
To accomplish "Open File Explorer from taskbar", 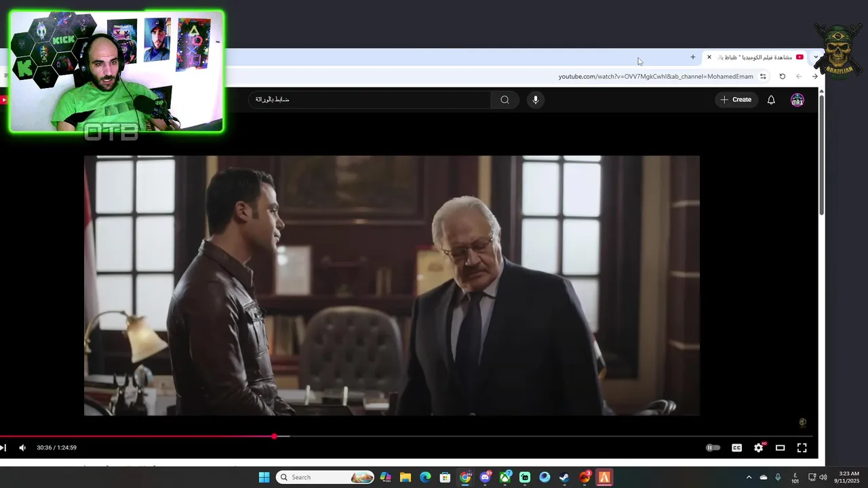I will pos(405,477).
